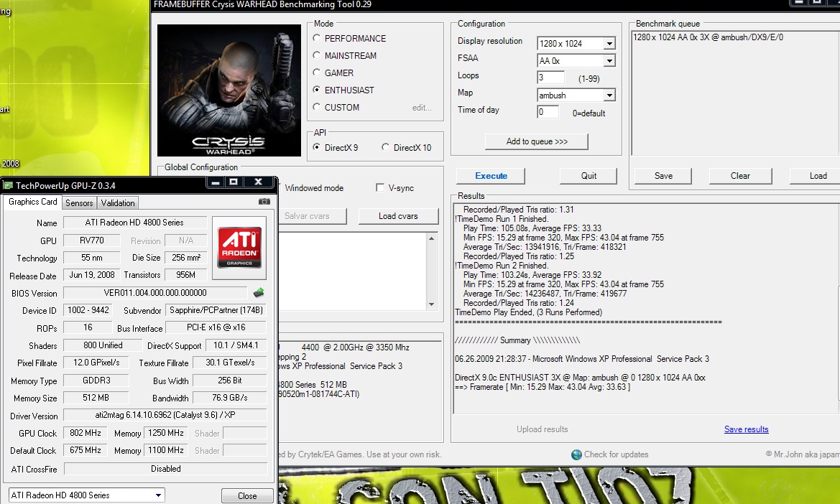Select ENTHUSIAST mode

coord(317,89)
